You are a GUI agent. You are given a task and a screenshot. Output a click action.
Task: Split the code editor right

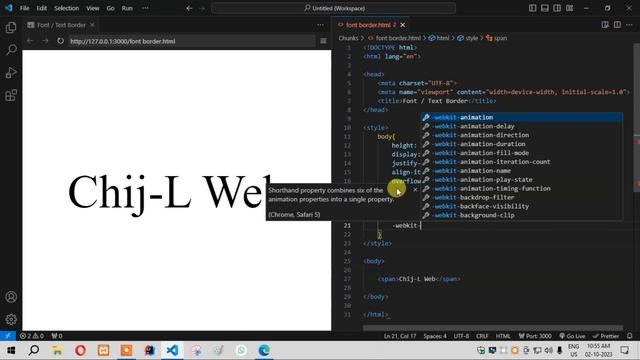[617, 25]
